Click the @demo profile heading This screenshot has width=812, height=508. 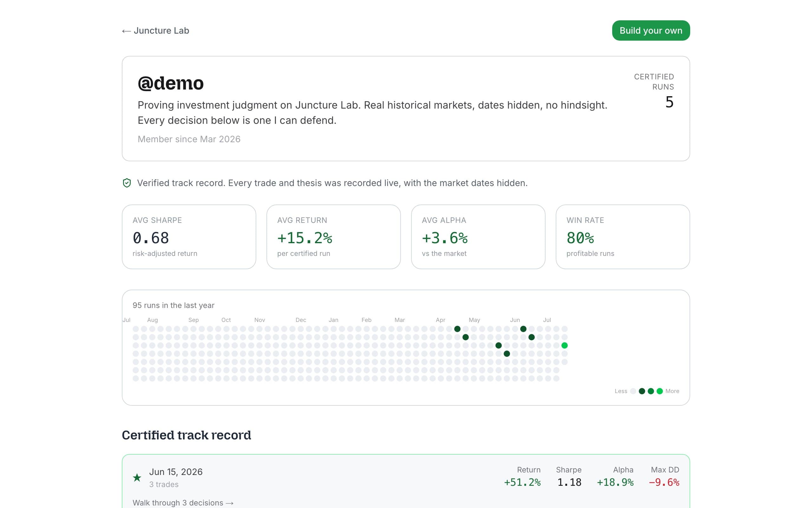171,83
